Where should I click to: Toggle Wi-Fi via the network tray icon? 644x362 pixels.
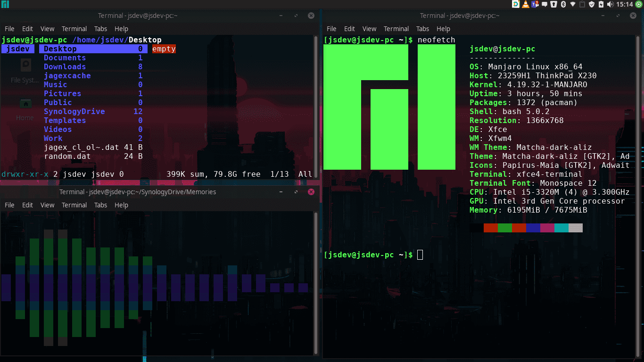[x=573, y=4]
